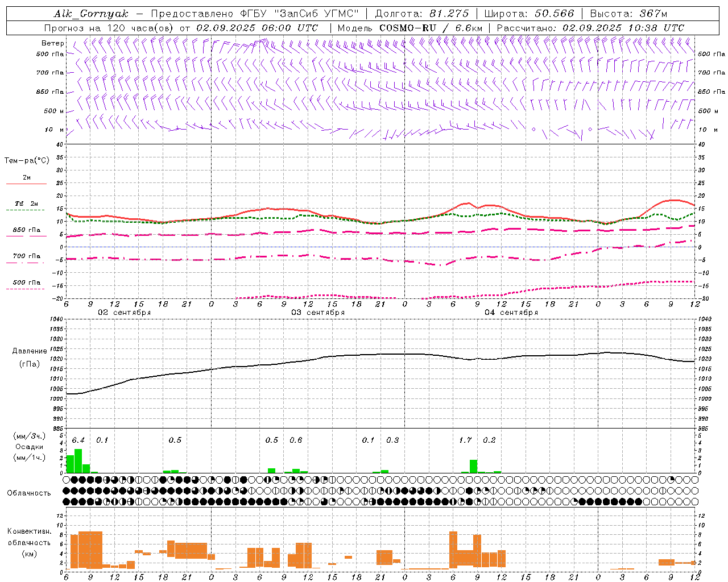Viewport: 728px width, 582px height.
Task: Select the "Модель COSMO-RU / 6.6км" text
Action: click(x=409, y=28)
